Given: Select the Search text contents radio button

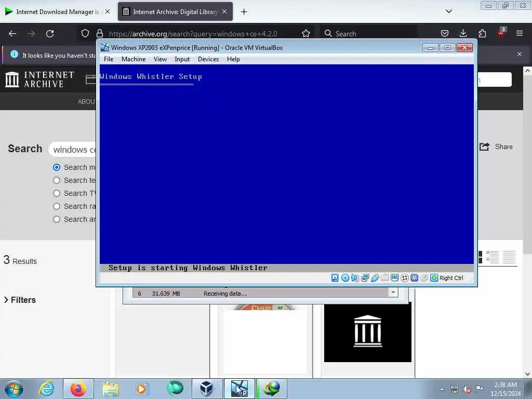Looking at the screenshot, I should point(57,180).
